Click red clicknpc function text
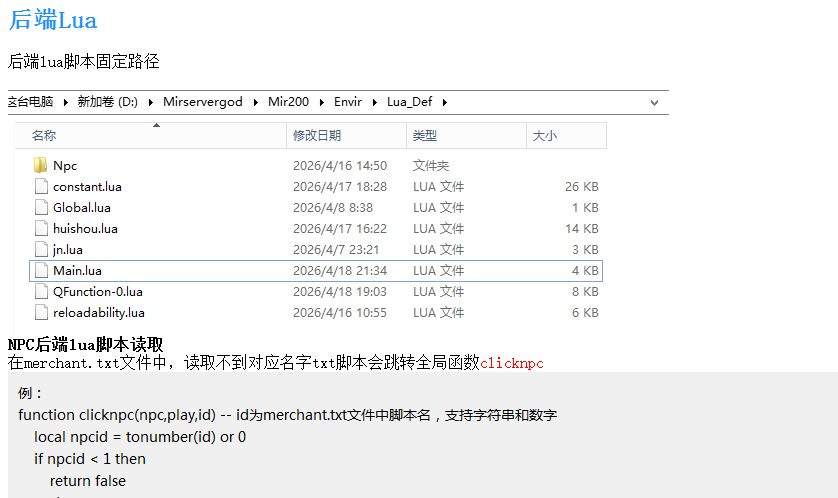838x498 pixels. point(511,363)
